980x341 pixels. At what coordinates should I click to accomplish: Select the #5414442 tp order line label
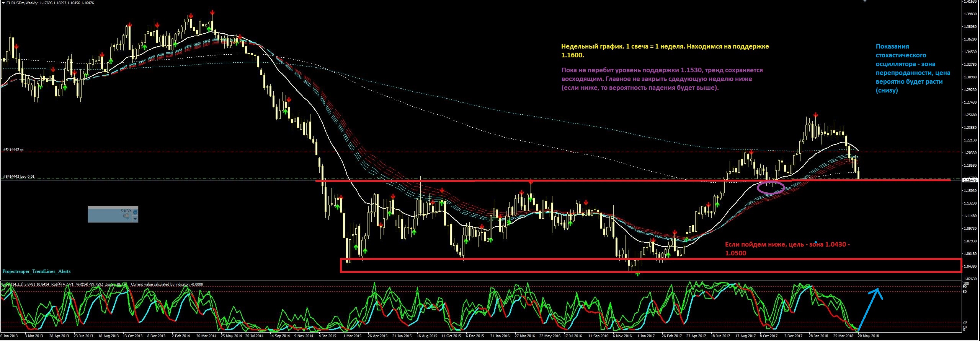(13, 150)
